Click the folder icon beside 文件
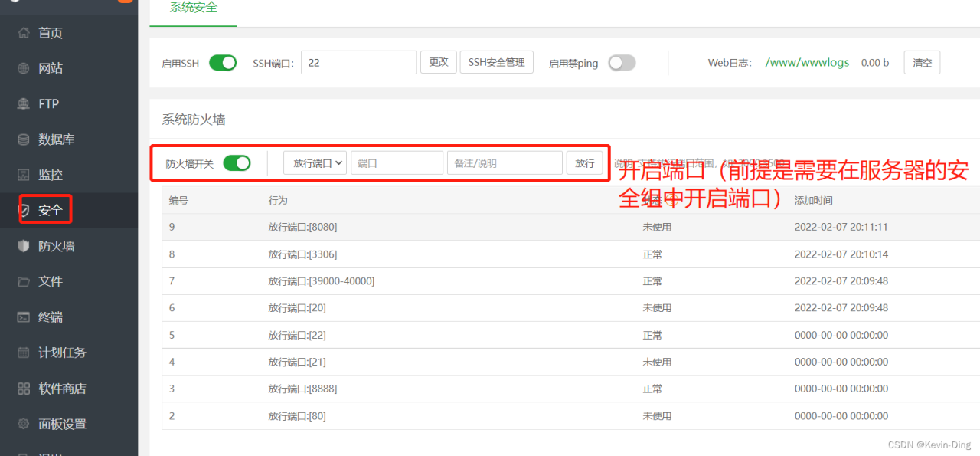Viewport: 980px width, 456px height. point(24,281)
